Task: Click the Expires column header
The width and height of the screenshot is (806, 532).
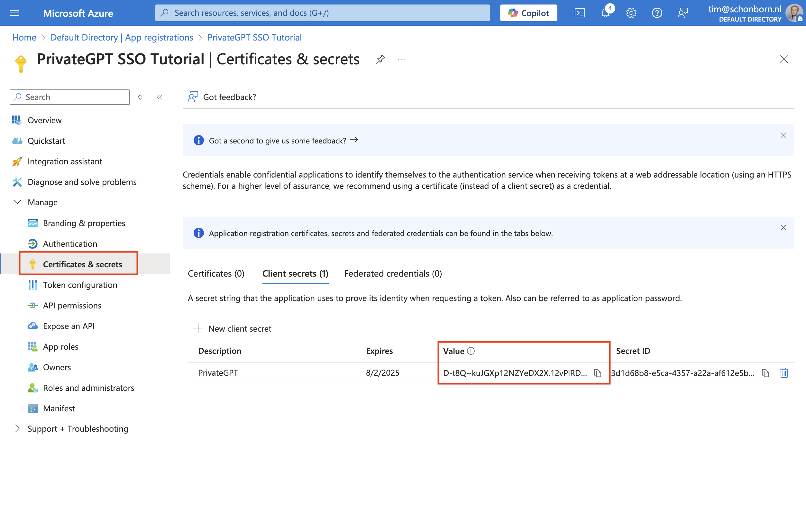Action: point(379,351)
